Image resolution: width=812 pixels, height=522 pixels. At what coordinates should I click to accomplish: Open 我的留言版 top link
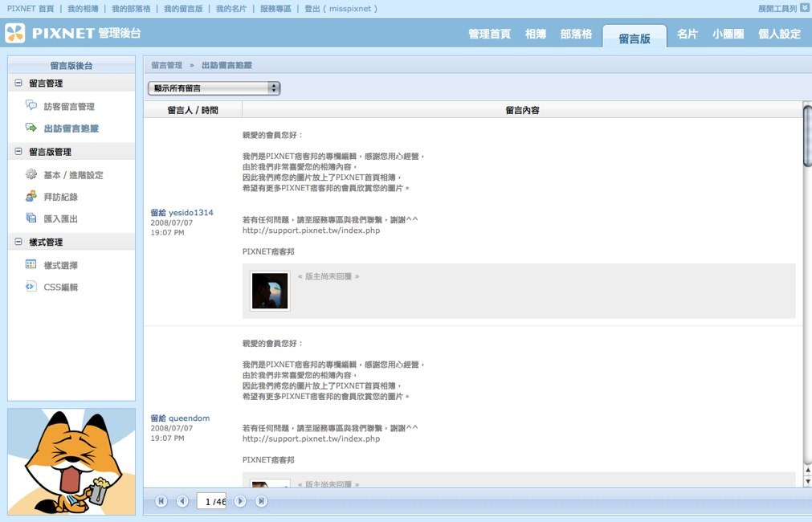pos(183,9)
